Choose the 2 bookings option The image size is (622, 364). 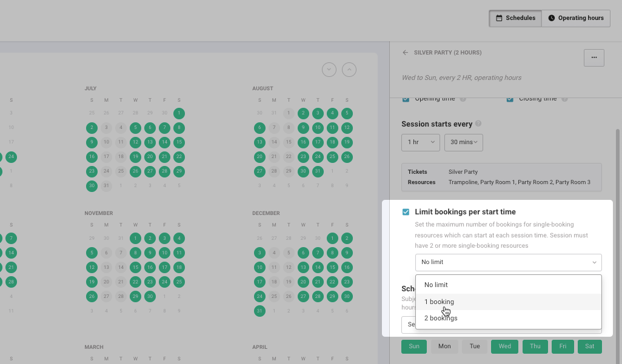pos(509,318)
